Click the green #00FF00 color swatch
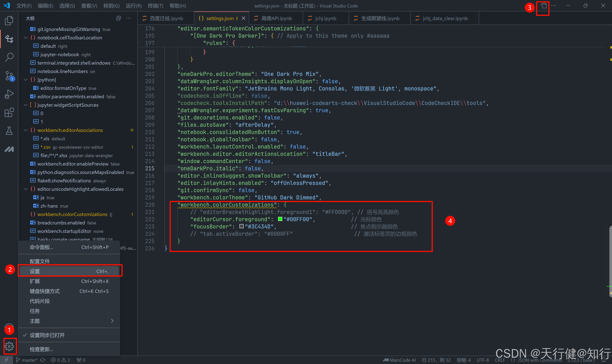The width and height of the screenshot is (612, 364). (280, 219)
